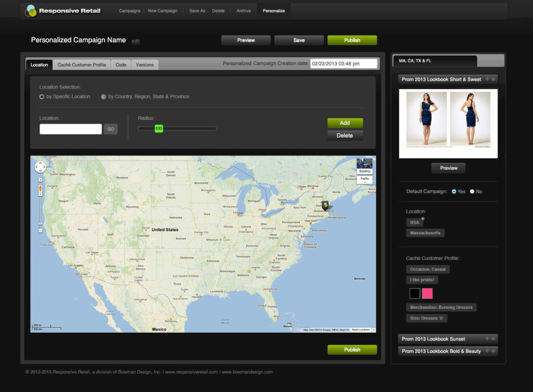The height and width of the screenshot is (392, 533).
Task: Open Campaigns in the top menu
Action: [x=130, y=11]
